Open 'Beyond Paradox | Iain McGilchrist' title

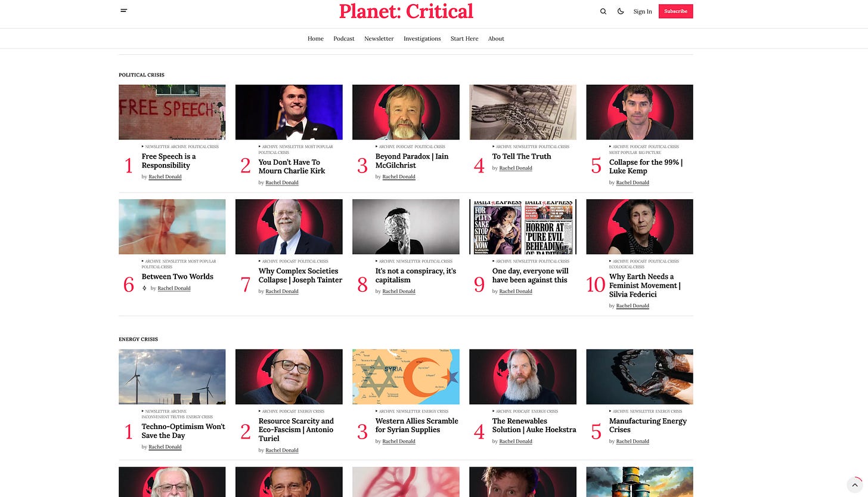click(x=412, y=161)
